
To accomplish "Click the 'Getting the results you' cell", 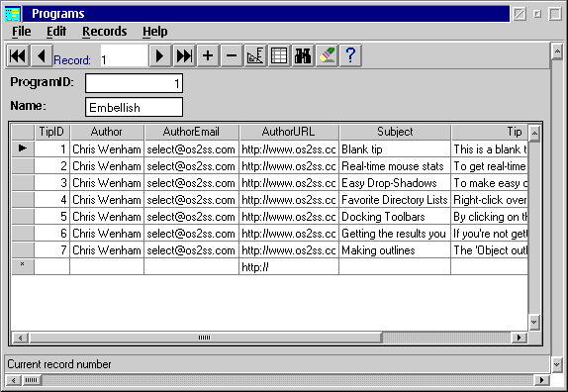I will click(x=395, y=234).
